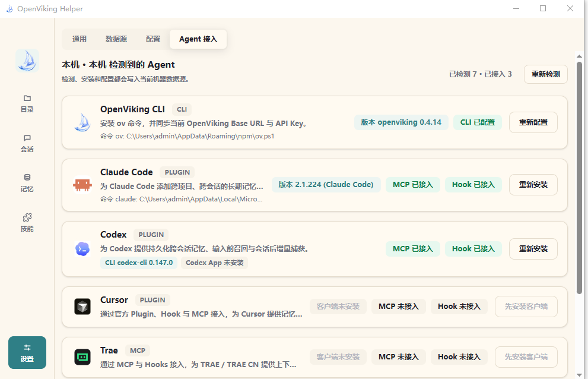The height and width of the screenshot is (379, 588).
Task: Maximize the OpenViking Helper window
Action: point(543,9)
